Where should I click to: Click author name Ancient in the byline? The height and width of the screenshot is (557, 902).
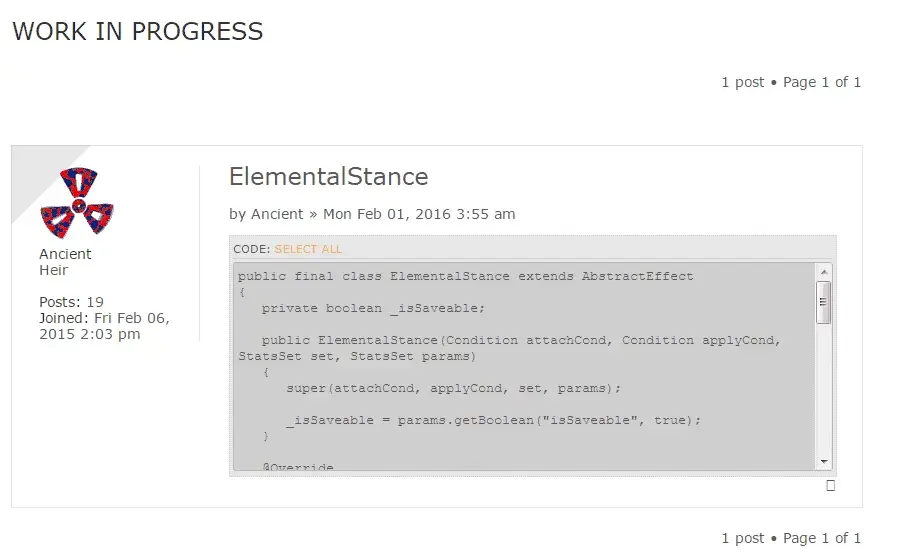(x=277, y=214)
